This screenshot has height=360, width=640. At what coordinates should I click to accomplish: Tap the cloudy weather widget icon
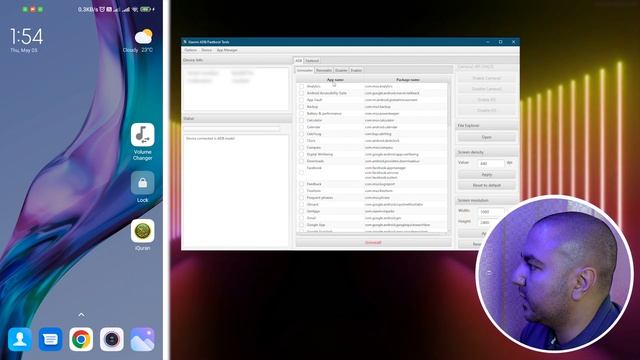tap(144, 37)
